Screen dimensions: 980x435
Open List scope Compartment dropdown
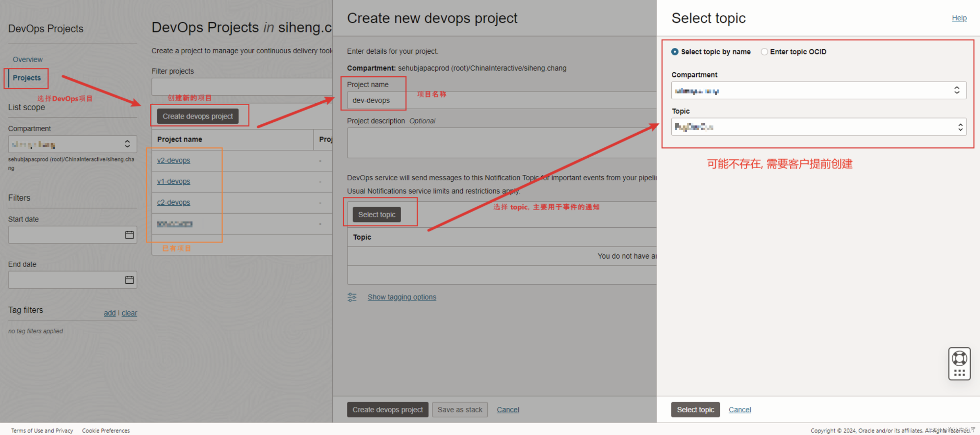coord(72,144)
